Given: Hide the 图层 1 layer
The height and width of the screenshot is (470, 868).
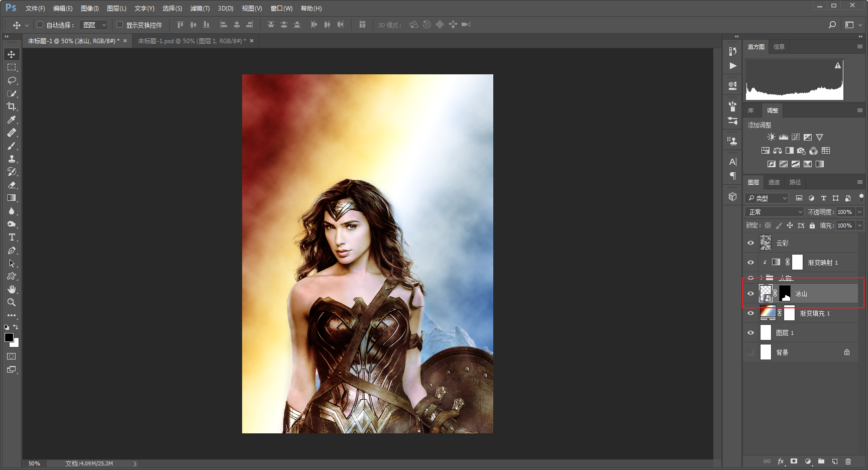Looking at the screenshot, I should click(x=751, y=333).
